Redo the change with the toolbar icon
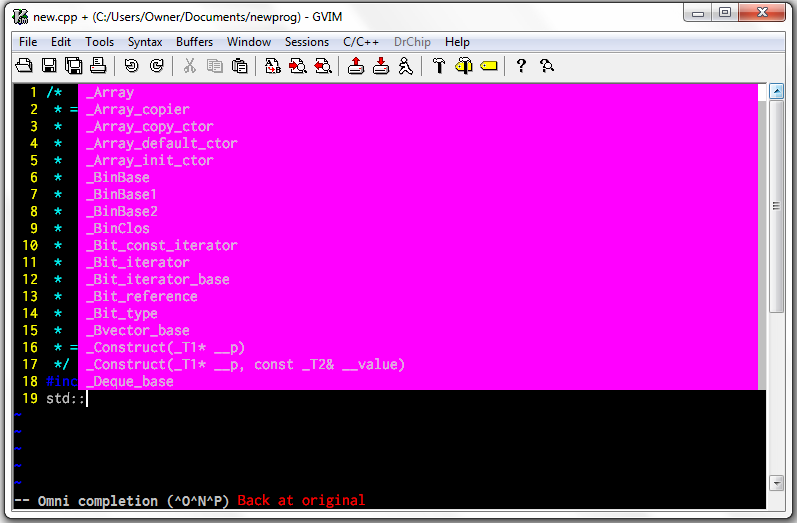This screenshot has width=797, height=523. (157, 66)
